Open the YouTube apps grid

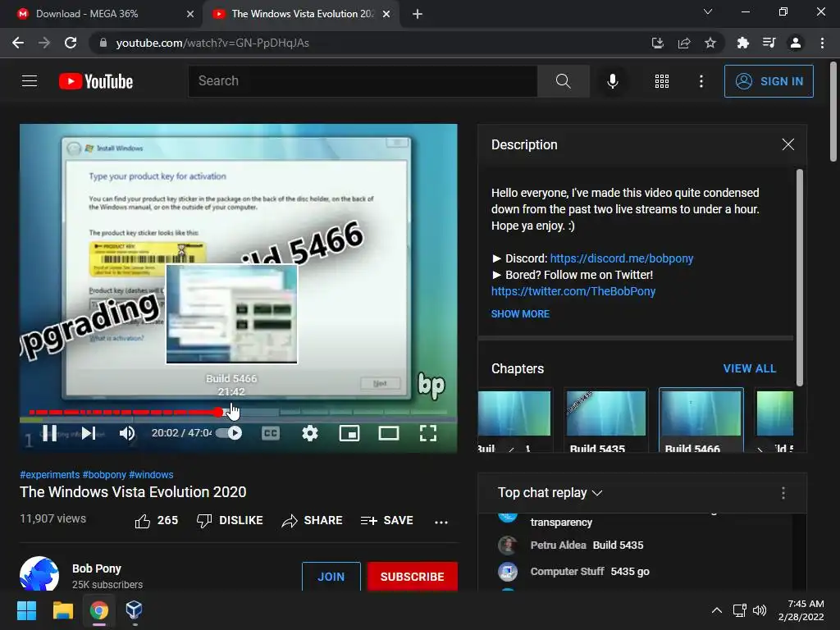coord(662,81)
